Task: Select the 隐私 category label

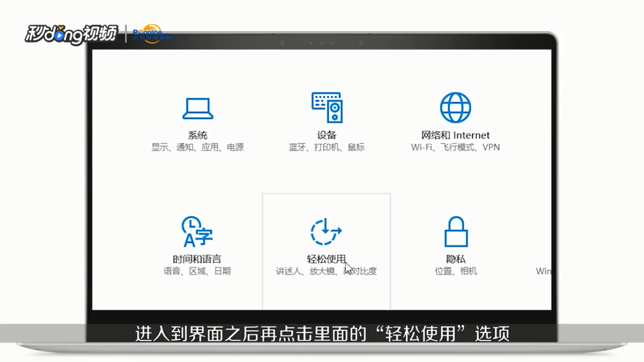Action: pyautogui.click(x=455, y=258)
